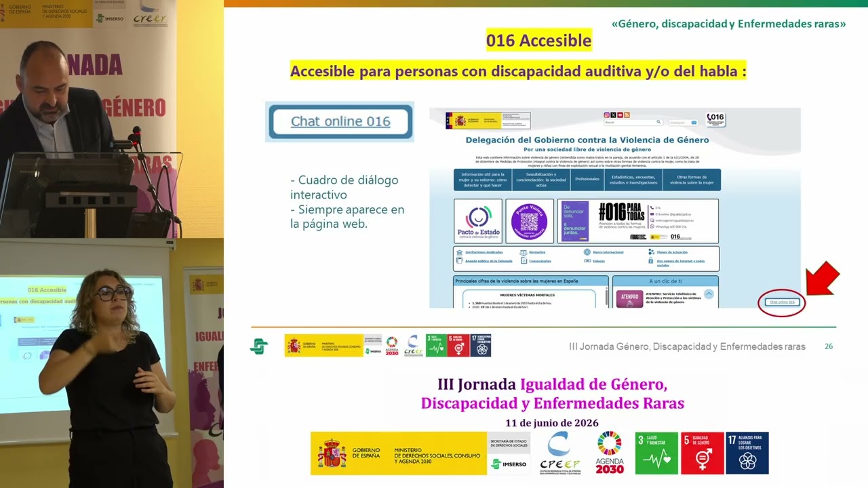
Task: Select the Profesionales menu item
Action: [587, 180]
